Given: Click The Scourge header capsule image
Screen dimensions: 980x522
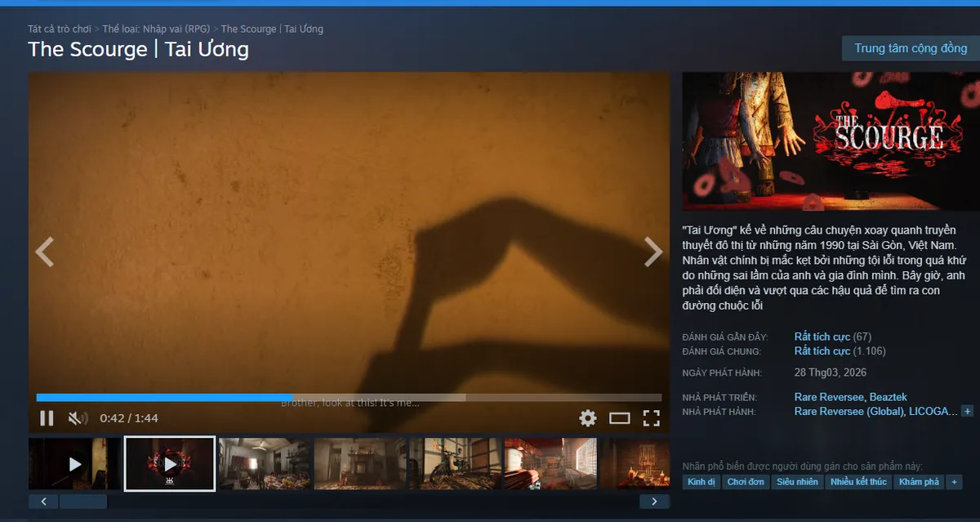Looking at the screenshot, I should point(831,142).
